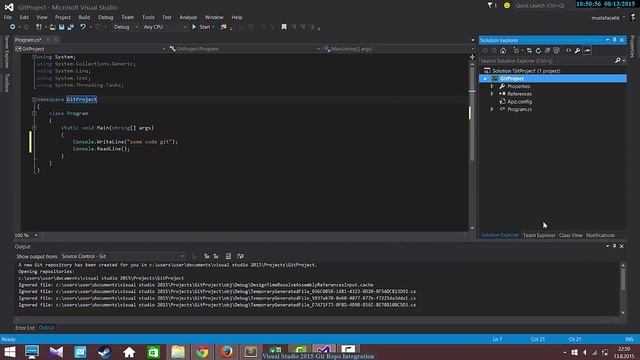640x360 pixels.
Task: Open the zoom percentage dropdown in editor
Action: [x=36, y=235]
